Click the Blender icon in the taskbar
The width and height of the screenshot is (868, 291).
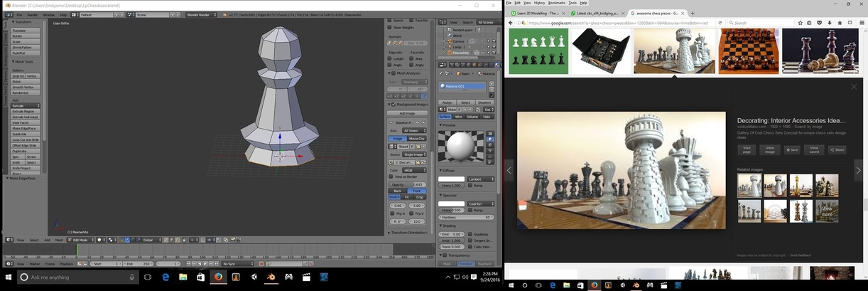tap(271, 277)
